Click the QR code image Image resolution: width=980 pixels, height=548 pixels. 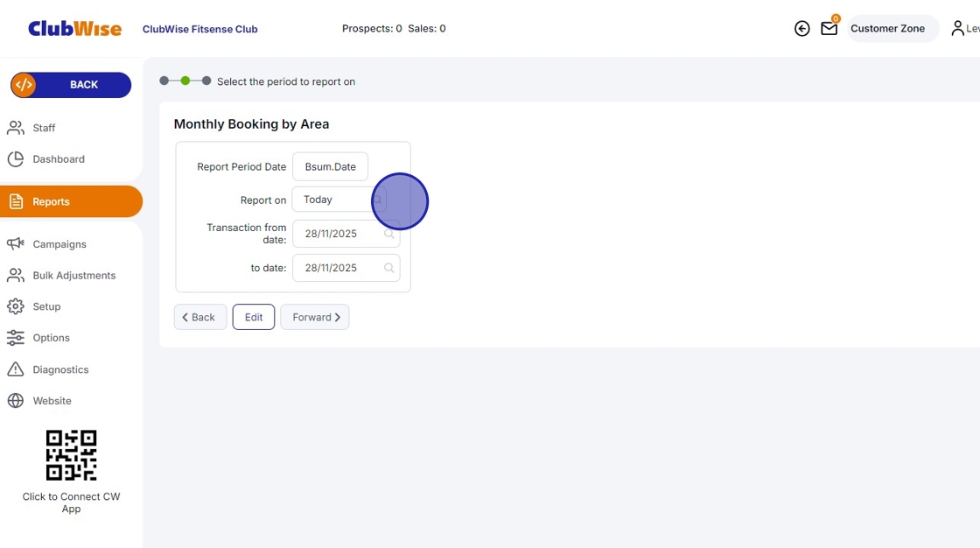71,455
